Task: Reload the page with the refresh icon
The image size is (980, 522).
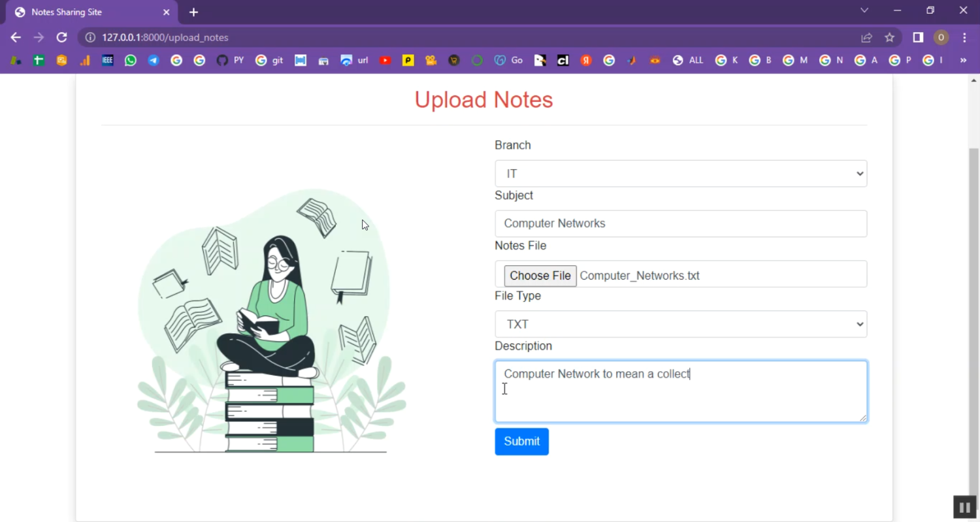Action: click(x=61, y=37)
